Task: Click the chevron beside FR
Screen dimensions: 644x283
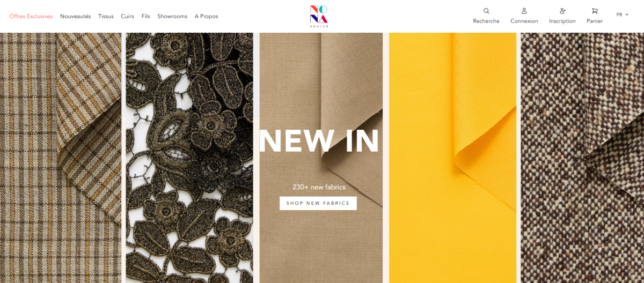Action: point(627,14)
